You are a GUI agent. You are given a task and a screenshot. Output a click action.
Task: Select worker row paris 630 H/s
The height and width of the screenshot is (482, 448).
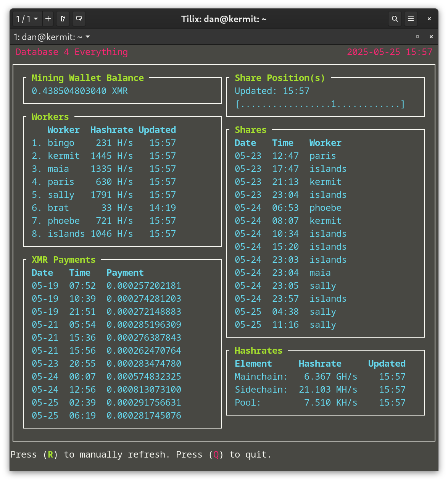104,182
